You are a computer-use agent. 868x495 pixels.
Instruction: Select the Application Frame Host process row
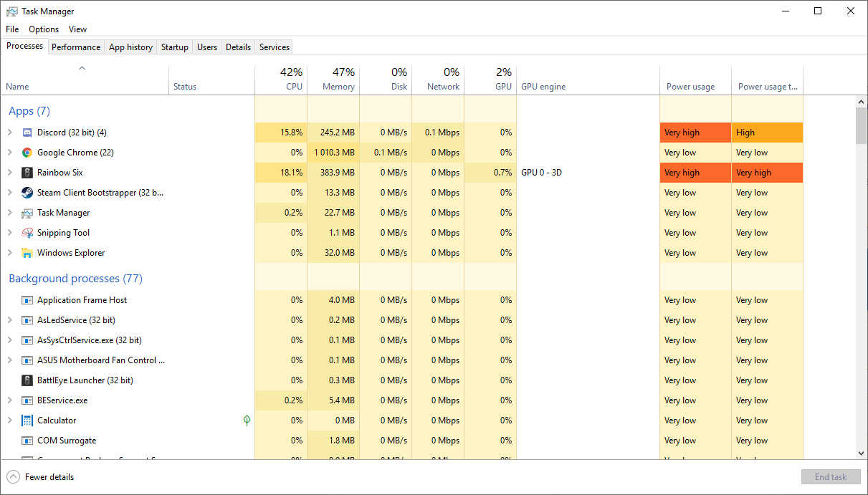point(82,300)
